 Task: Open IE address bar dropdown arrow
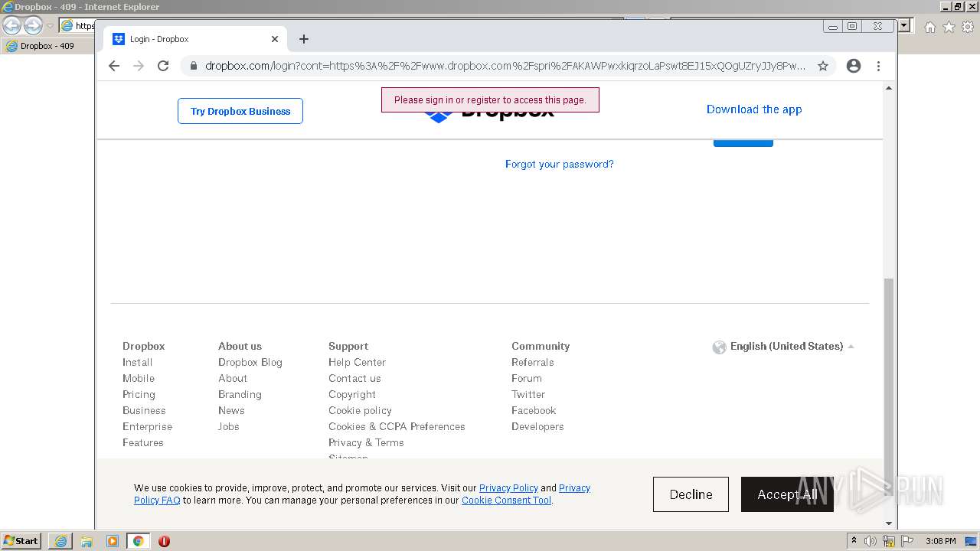(904, 25)
